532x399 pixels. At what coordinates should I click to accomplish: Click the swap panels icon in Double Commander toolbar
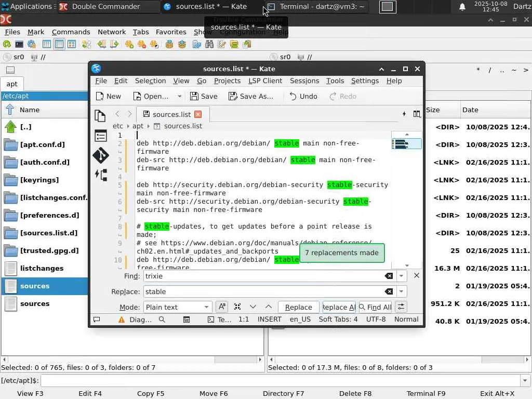coord(87,44)
